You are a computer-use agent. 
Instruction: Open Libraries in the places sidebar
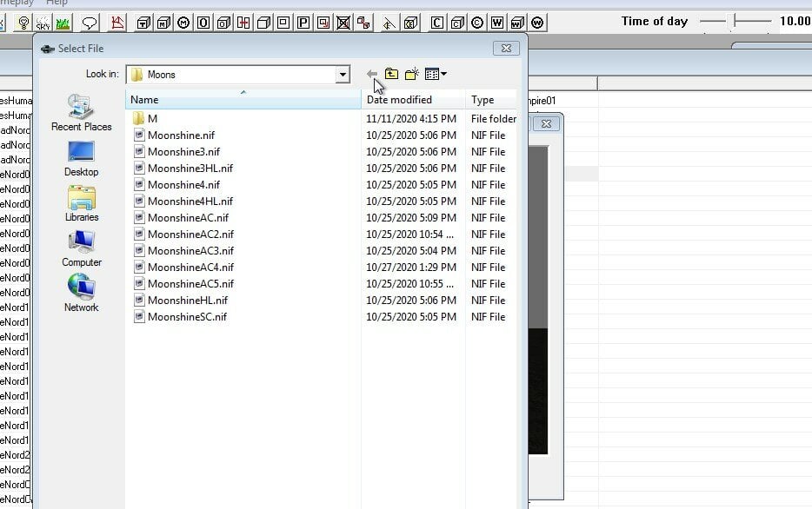(x=82, y=204)
